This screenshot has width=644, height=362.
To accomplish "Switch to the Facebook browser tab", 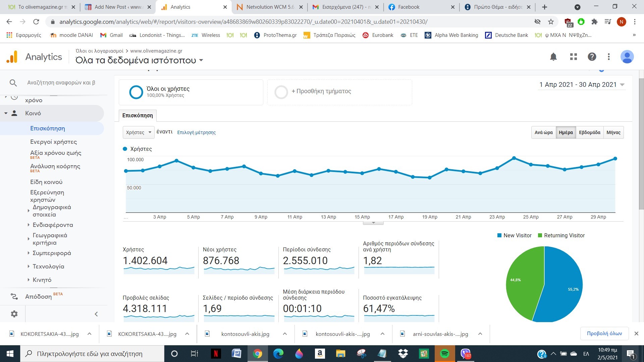I will pyautogui.click(x=409, y=7).
